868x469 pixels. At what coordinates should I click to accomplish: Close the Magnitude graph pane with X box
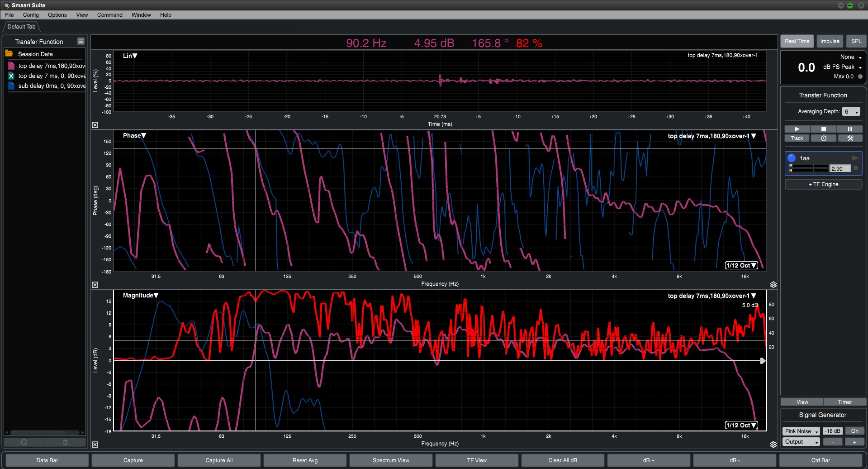pos(95,445)
